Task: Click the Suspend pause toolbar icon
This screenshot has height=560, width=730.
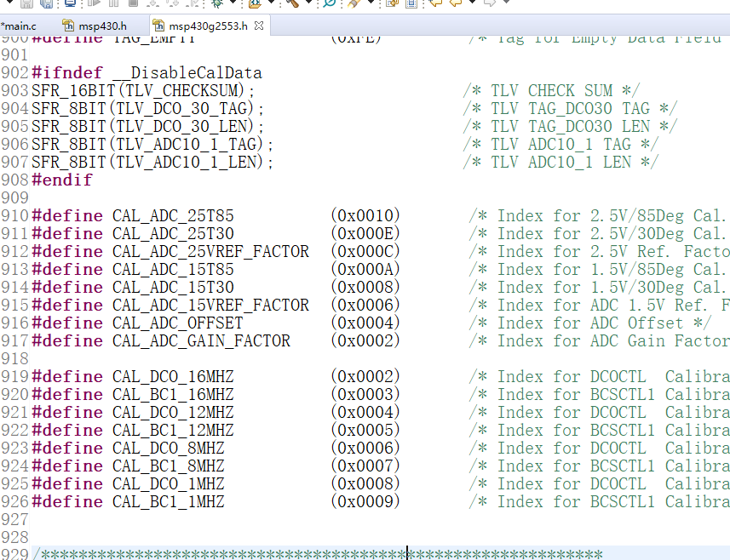Action: point(113,3)
